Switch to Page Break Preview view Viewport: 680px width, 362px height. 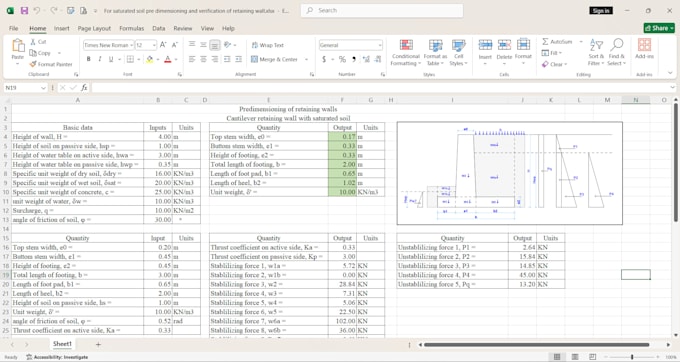pyautogui.click(x=593, y=357)
